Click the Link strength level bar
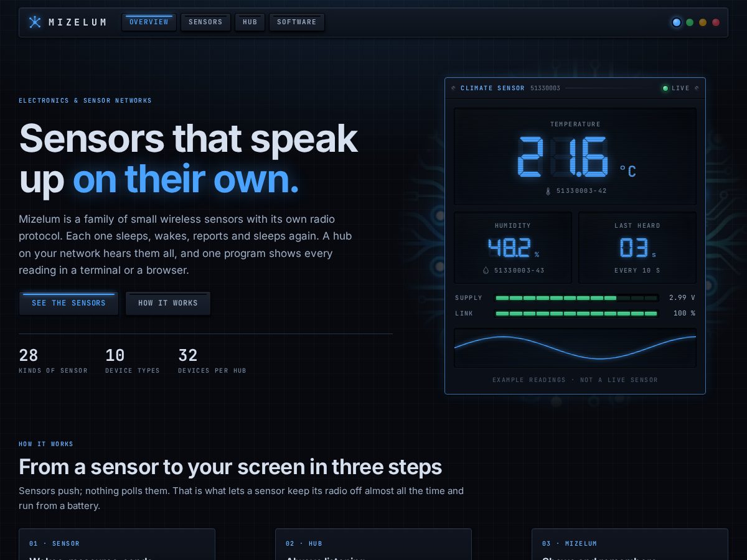 point(576,314)
